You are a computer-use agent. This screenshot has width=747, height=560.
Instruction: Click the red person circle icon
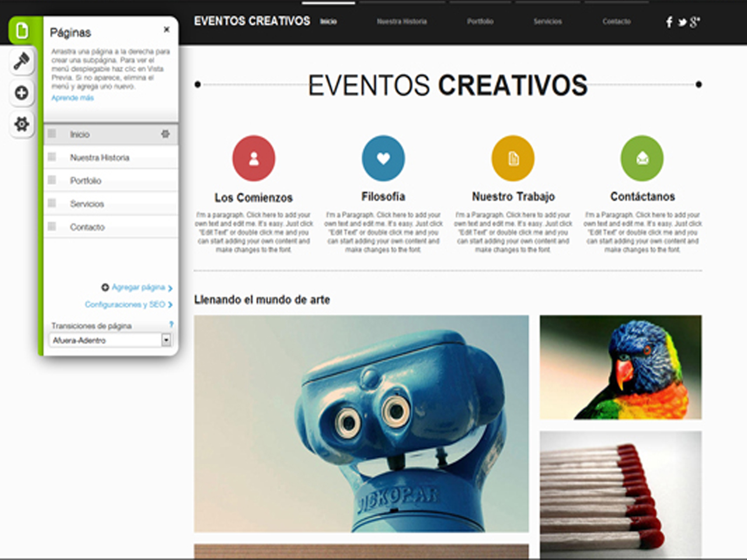coord(254,158)
